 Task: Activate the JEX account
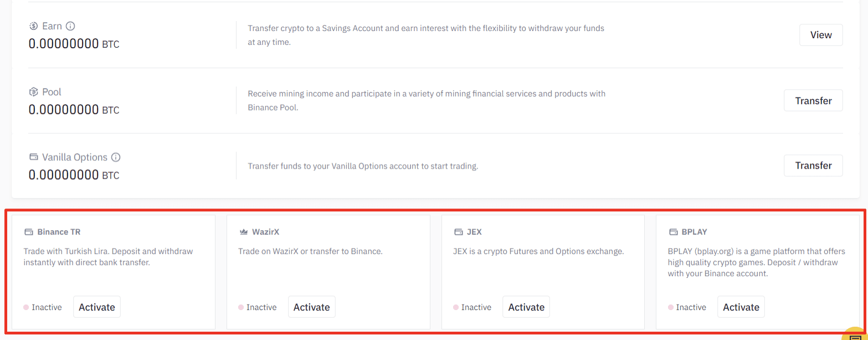pyautogui.click(x=526, y=307)
